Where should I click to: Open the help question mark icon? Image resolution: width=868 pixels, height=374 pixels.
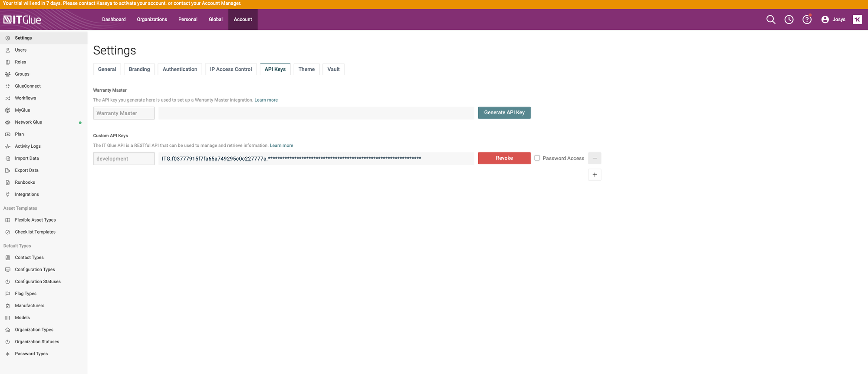pyautogui.click(x=807, y=20)
